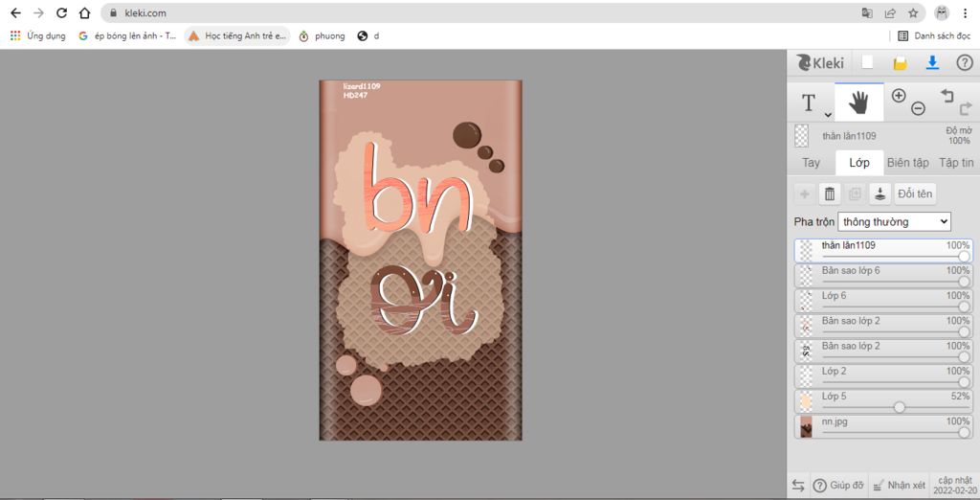The height and width of the screenshot is (500, 980).
Task: Open the 'Học tiếng Anh trẻ e...' bookmark
Action: pyautogui.click(x=237, y=35)
